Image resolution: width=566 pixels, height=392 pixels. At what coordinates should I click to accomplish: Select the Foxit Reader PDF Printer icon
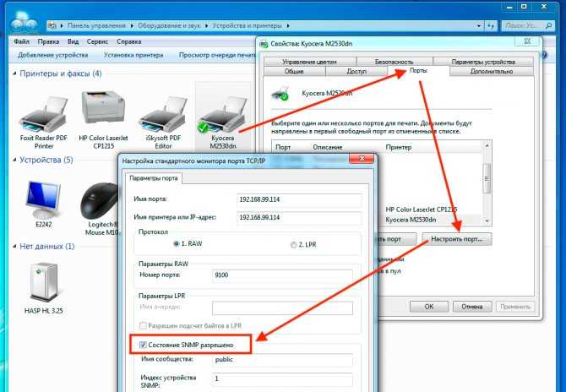44,115
